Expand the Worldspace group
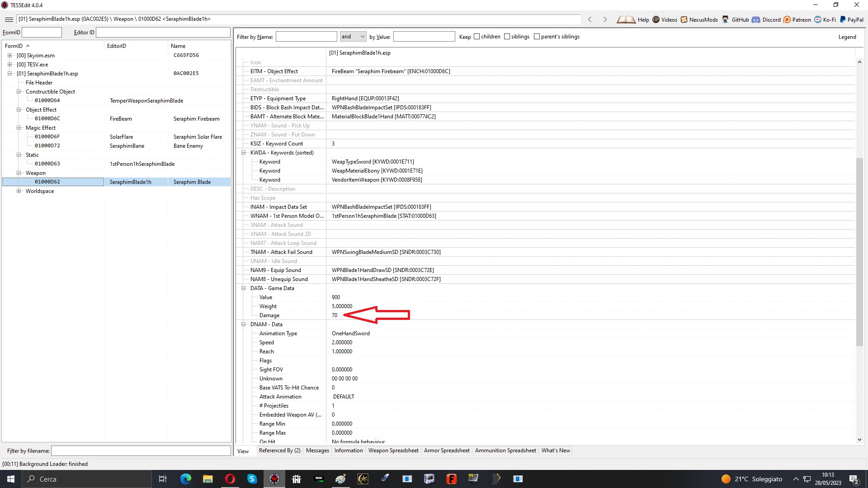 coord(19,191)
